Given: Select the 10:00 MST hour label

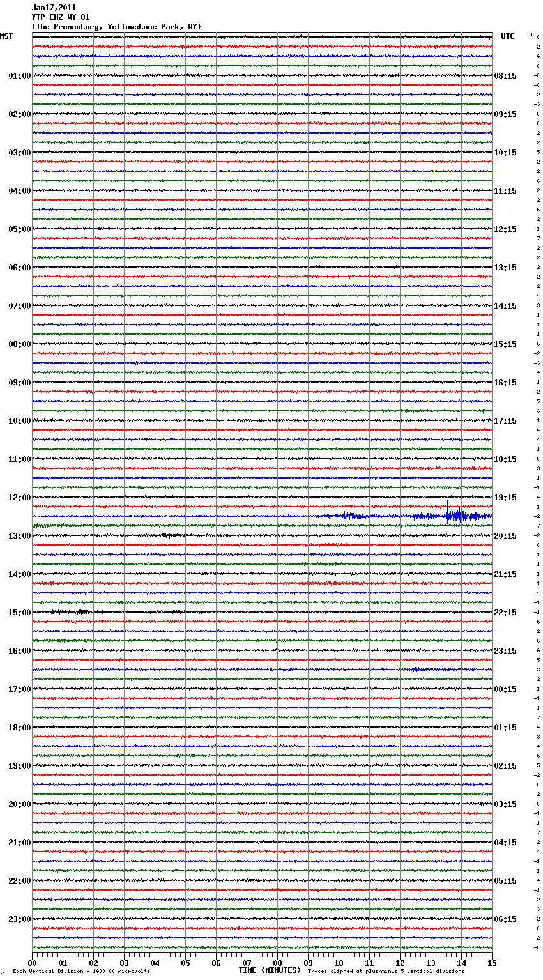Looking at the screenshot, I should point(20,421).
